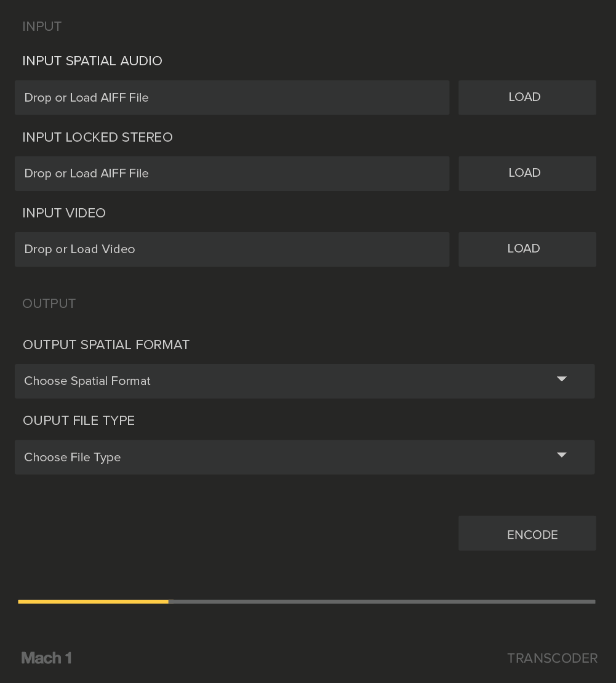Click the Drop or Load Video field
Screen dimensions: 616x683
(x=232, y=249)
